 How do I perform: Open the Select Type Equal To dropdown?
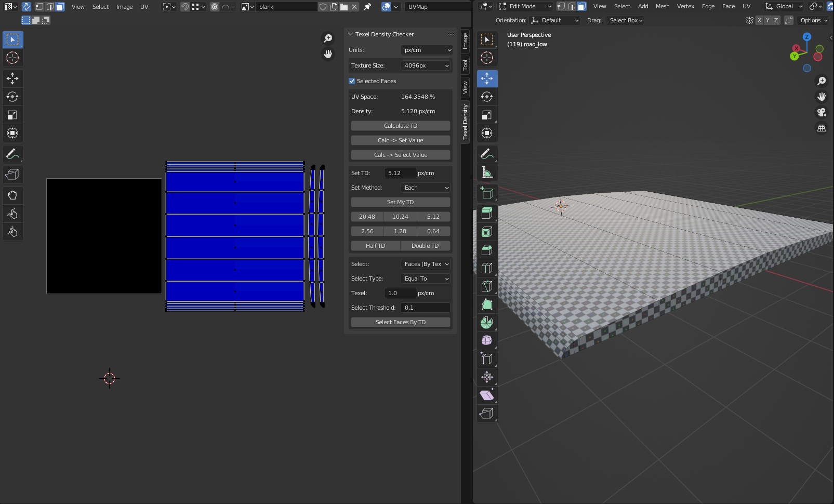[425, 278]
